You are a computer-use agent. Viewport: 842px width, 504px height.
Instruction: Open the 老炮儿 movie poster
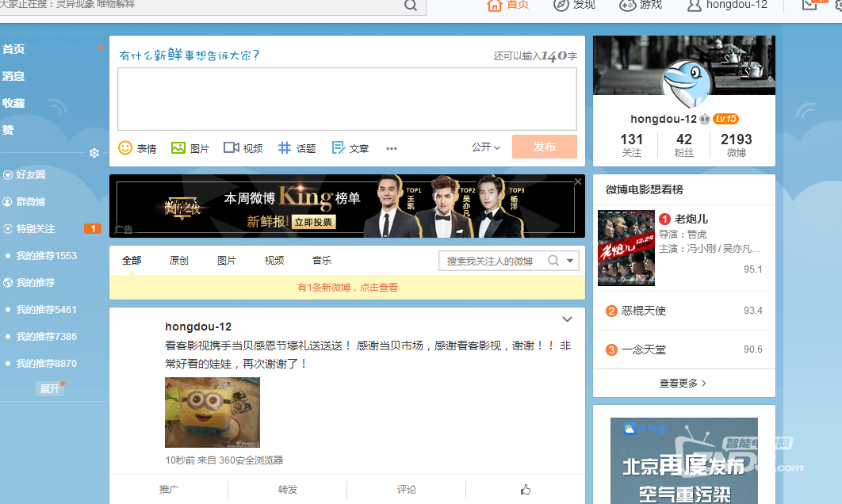tap(626, 248)
